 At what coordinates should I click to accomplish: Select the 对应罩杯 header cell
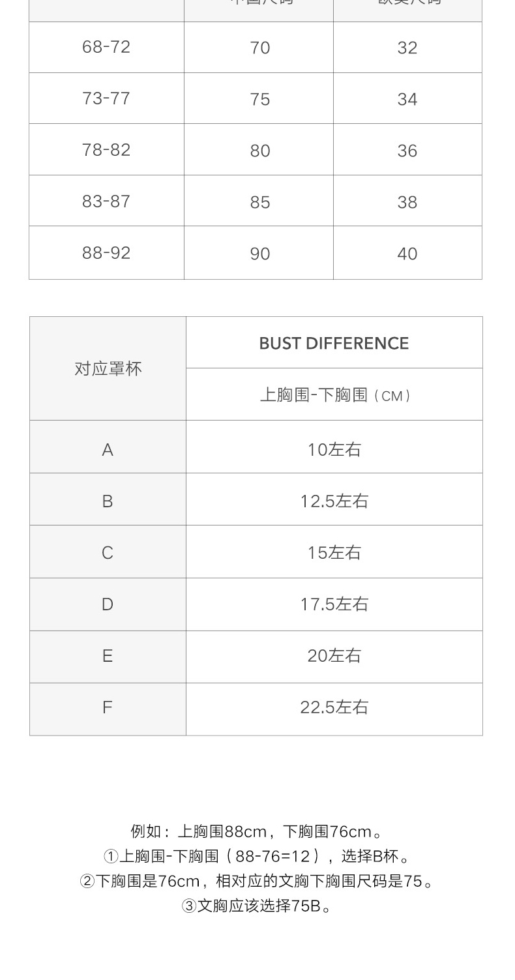click(108, 369)
